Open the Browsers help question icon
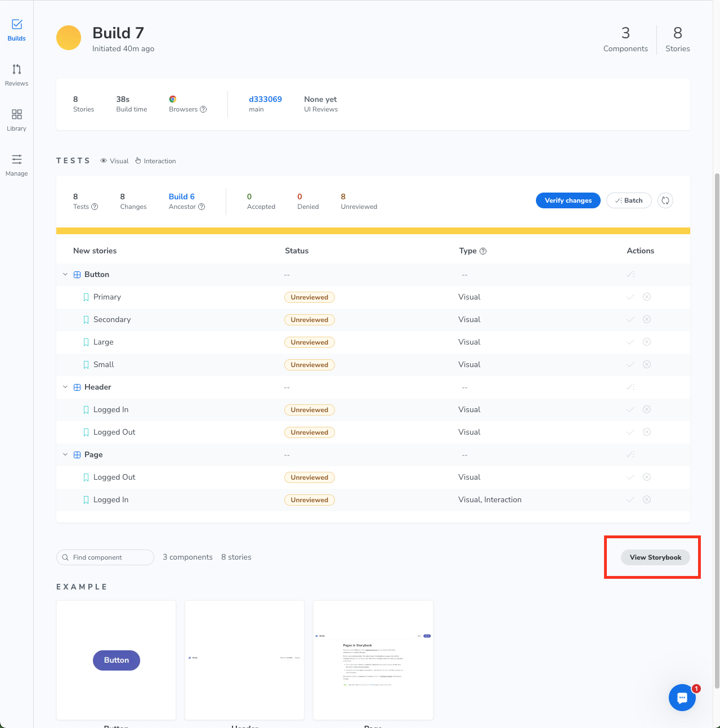Image resolution: width=720 pixels, height=728 pixels. tap(203, 109)
